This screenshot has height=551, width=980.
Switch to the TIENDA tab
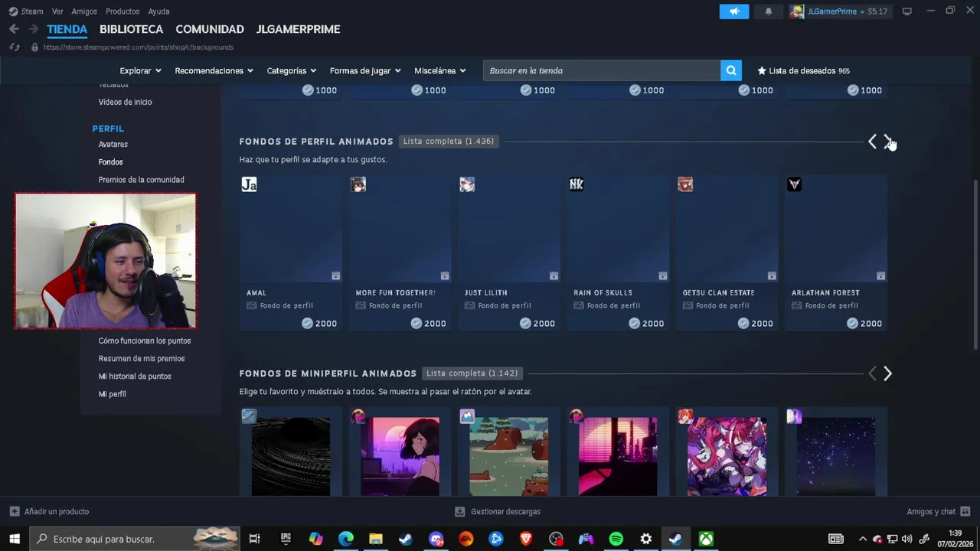point(67,29)
